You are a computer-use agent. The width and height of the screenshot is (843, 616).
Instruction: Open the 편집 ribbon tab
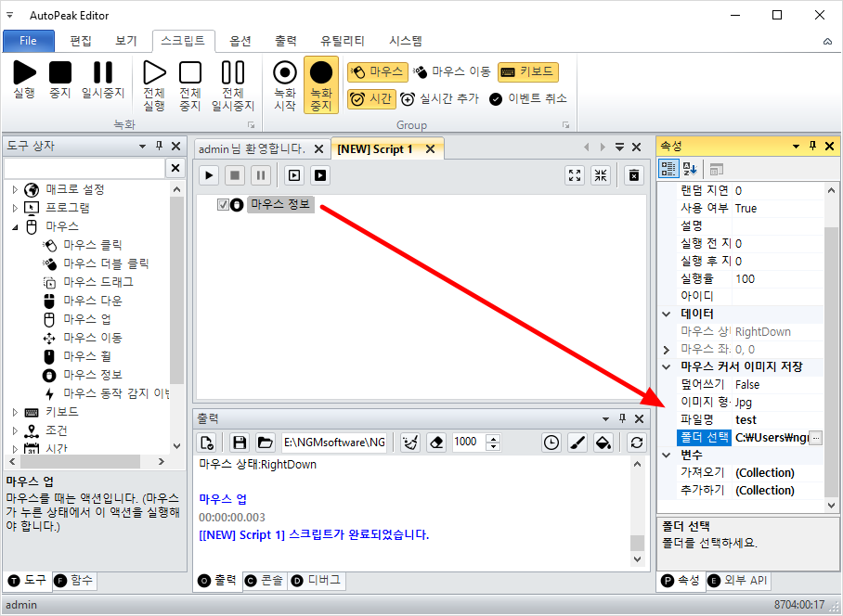click(81, 41)
